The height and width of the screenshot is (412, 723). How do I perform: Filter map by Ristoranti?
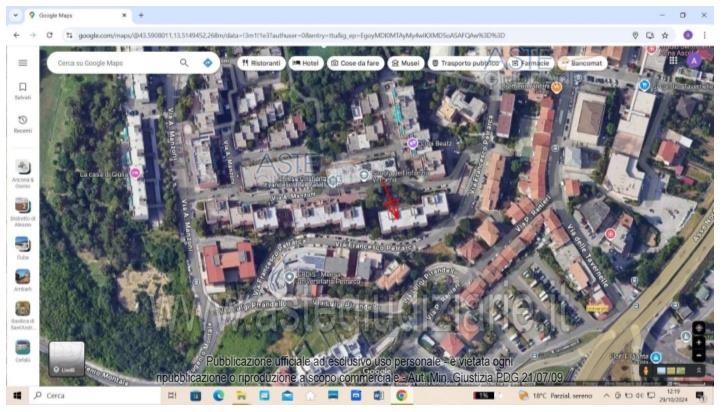coord(261,62)
